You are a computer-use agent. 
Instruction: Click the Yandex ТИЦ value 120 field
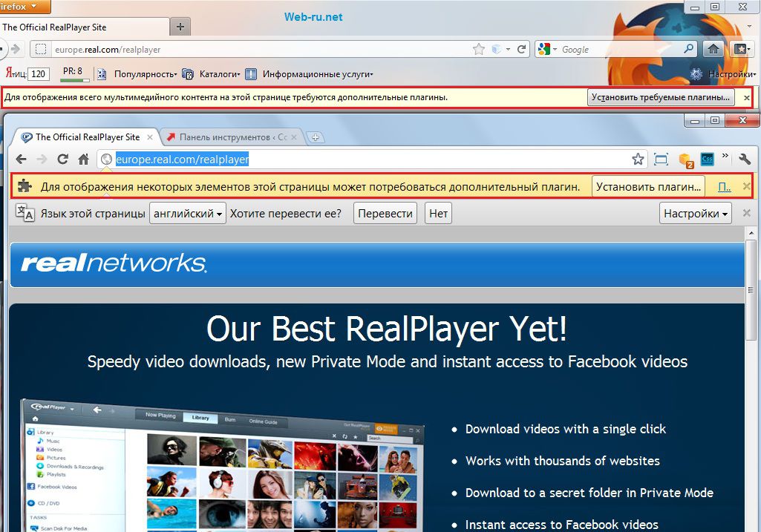tap(39, 73)
